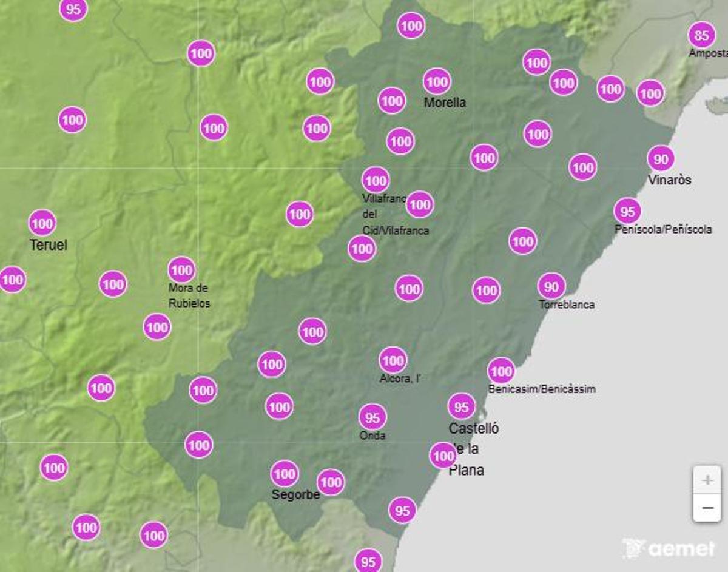Click the Vinaròs town label
Image resolution: width=728 pixels, height=572 pixels.
(x=669, y=180)
